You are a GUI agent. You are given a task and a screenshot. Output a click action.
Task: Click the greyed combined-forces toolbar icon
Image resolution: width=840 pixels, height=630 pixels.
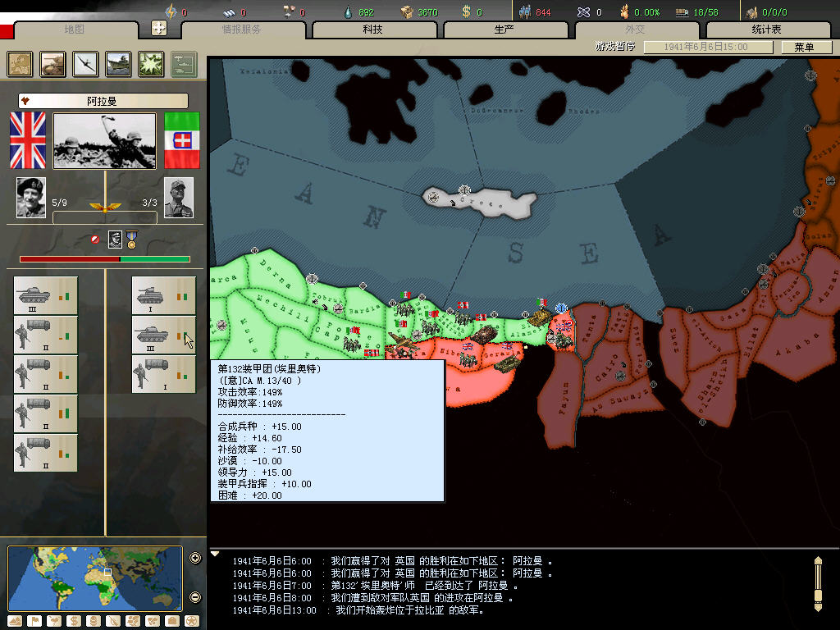pyautogui.click(x=184, y=64)
